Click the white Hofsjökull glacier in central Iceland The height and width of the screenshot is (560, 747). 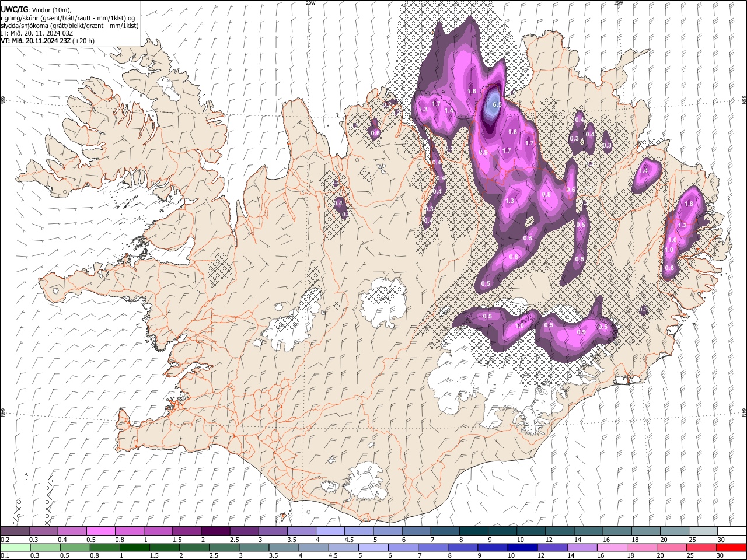point(383,303)
